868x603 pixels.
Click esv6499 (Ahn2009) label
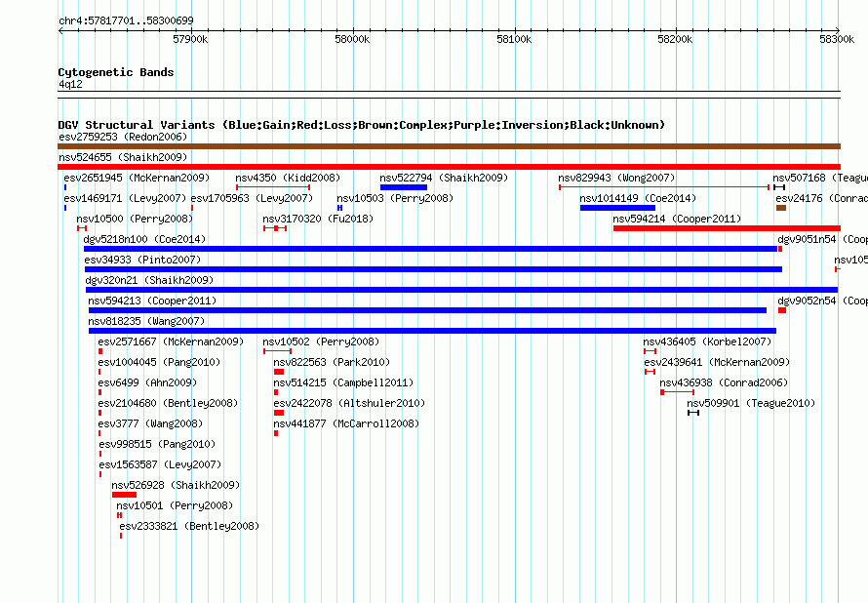click(147, 382)
